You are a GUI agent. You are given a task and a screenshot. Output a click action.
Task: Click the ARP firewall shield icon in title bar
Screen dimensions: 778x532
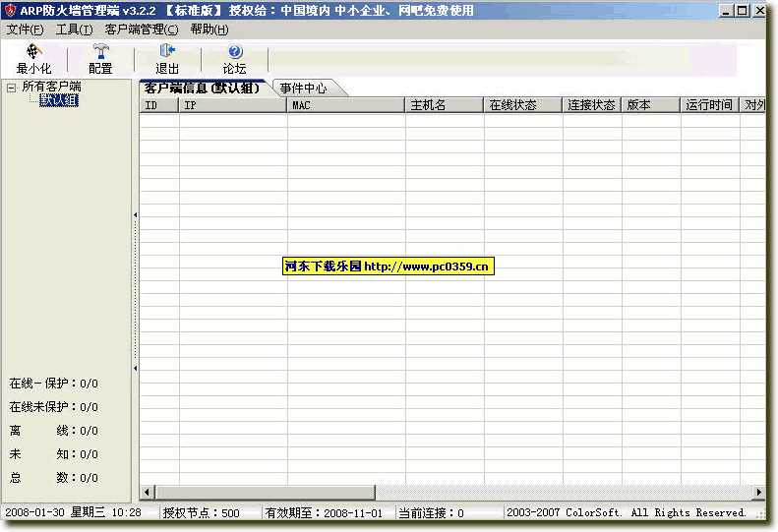10,10
